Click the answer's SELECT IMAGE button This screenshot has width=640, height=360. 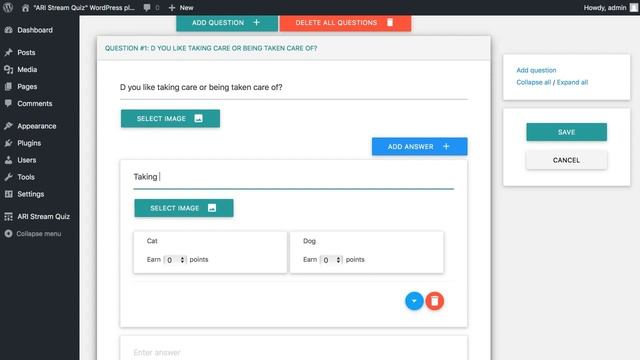point(184,208)
